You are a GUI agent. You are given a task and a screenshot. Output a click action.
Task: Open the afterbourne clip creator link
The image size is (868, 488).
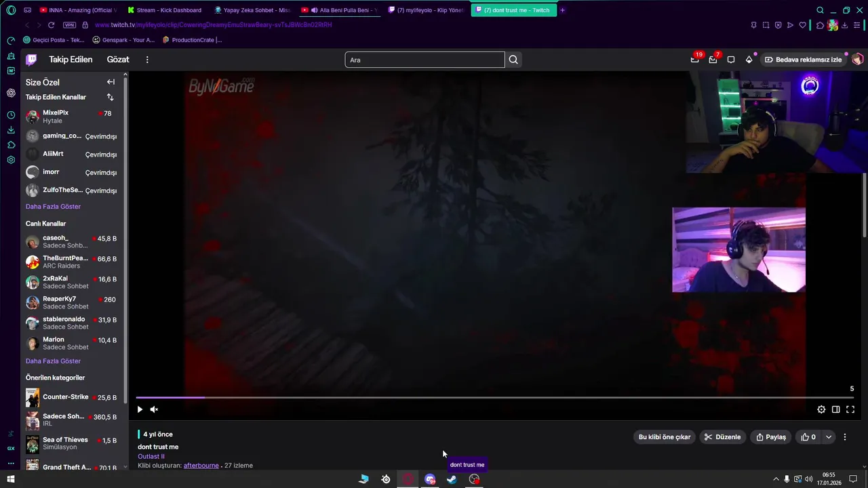click(201, 466)
